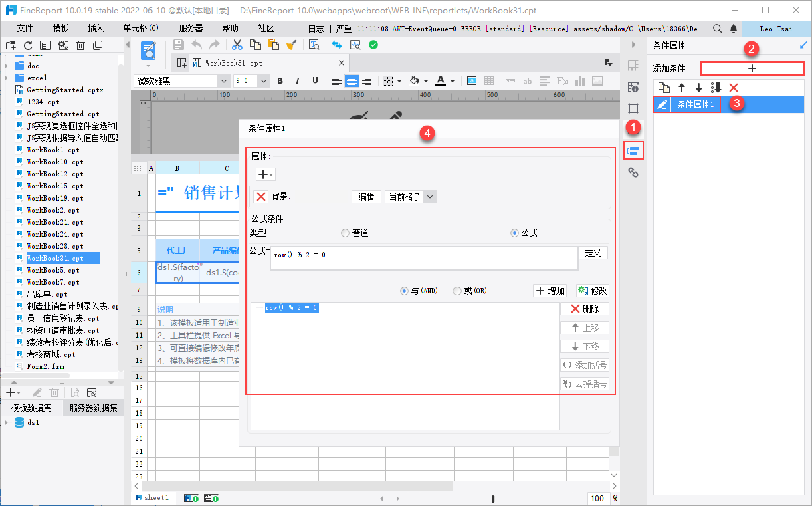Open the font size dropdown
The image size is (812, 506).
point(263,81)
